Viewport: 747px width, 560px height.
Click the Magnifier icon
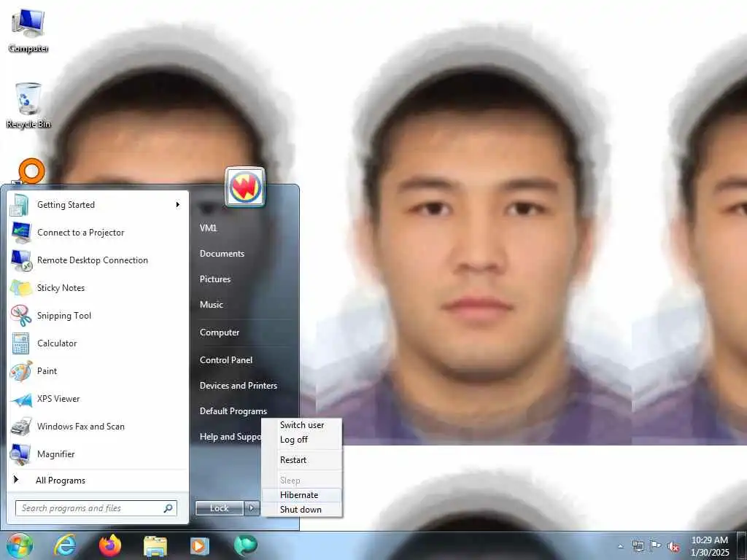coord(21,454)
